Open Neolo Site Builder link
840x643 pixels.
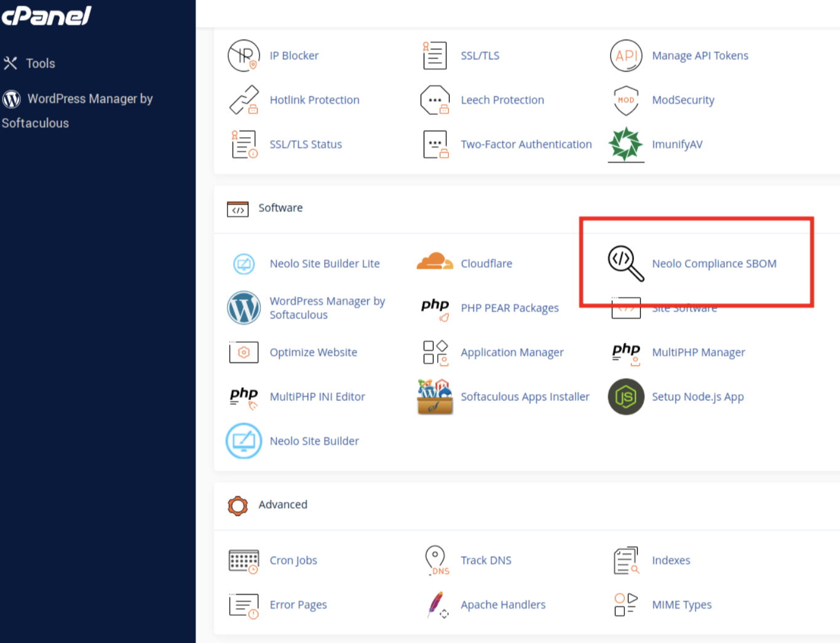tap(314, 441)
